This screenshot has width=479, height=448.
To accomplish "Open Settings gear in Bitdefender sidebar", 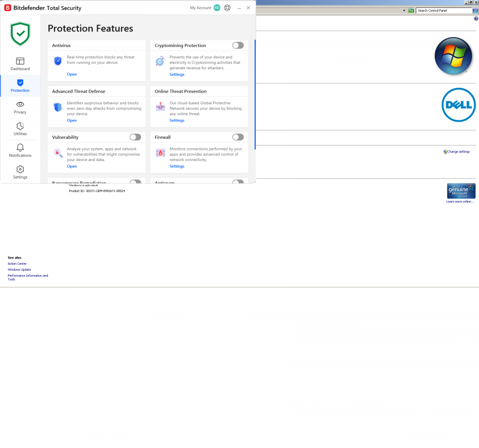I will [20, 169].
